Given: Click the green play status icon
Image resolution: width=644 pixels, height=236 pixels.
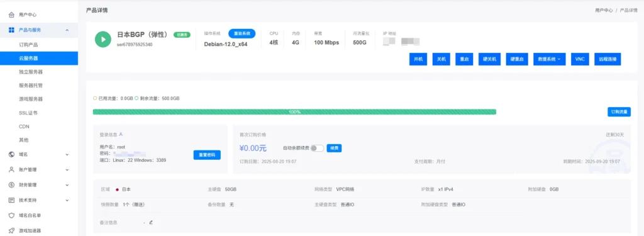Looking at the screenshot, I should pos(103,39).
